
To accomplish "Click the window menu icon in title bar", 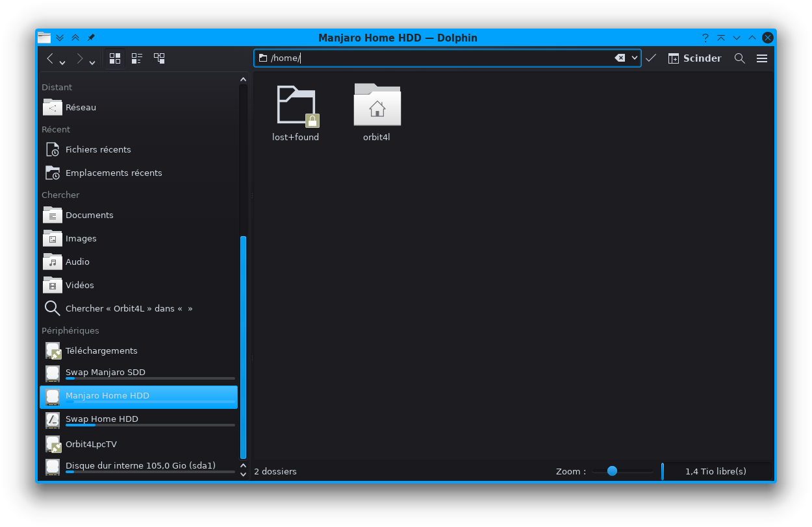I will click(44, 38).
